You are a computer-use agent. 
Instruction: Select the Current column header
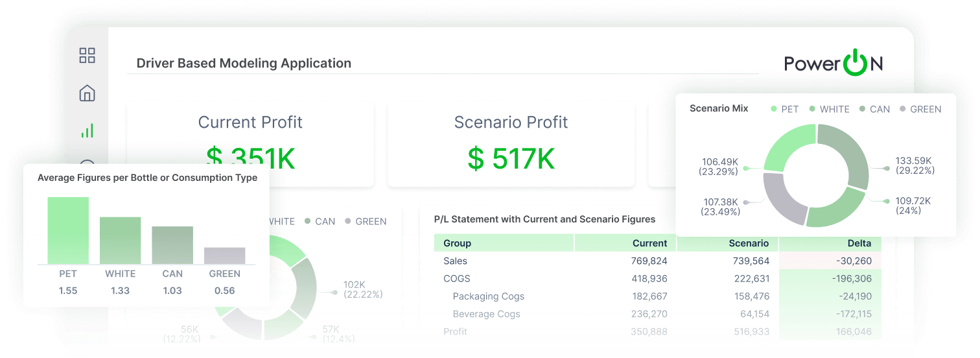649,243
